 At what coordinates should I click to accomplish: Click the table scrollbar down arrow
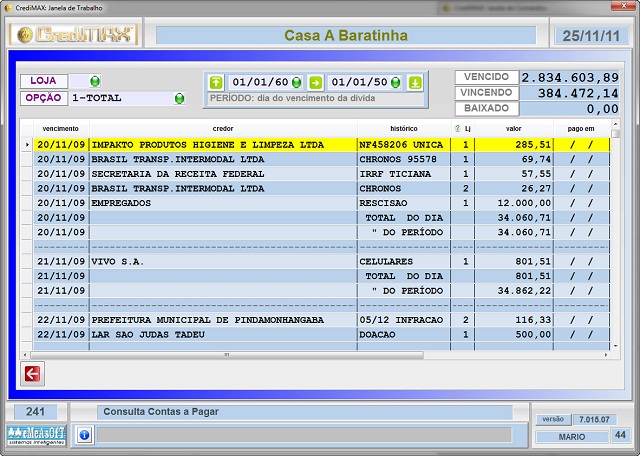(x=615, y=343)
